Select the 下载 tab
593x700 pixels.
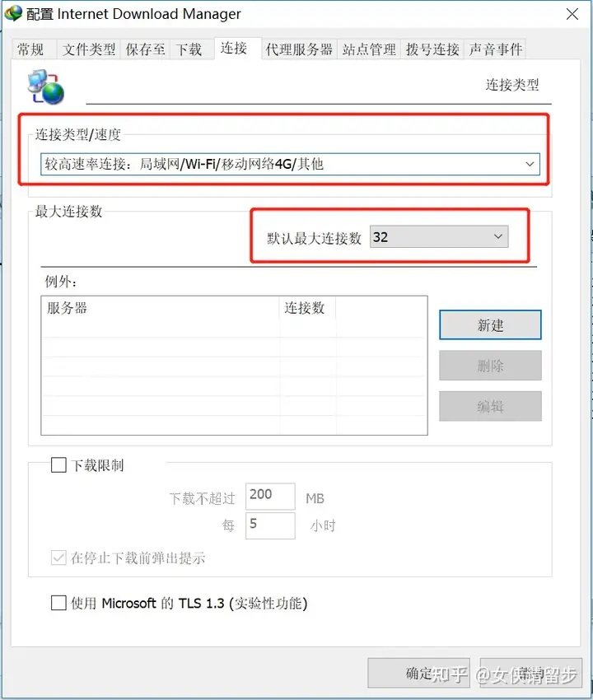tap(189, 49)
